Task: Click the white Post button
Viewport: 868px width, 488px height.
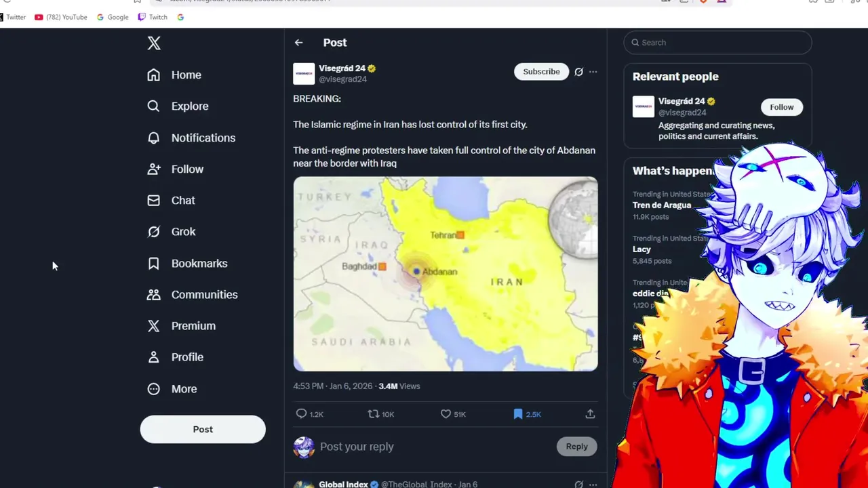Action: tap(203, 429)
